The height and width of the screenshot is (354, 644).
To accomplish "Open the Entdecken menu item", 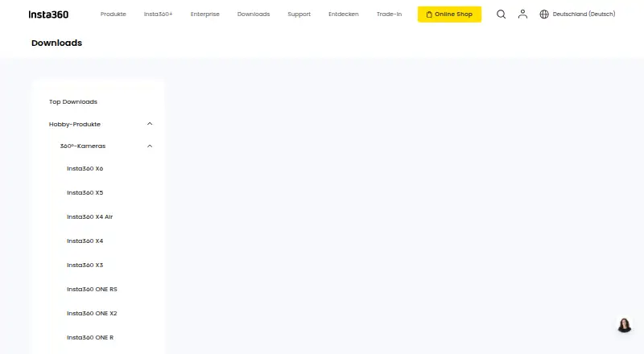I will [344, 14].
